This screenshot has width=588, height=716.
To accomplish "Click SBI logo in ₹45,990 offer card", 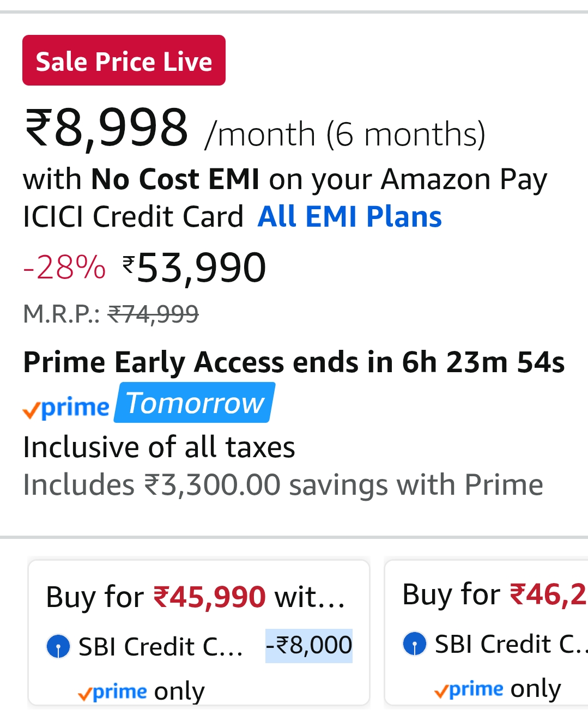I will [58, 647].
